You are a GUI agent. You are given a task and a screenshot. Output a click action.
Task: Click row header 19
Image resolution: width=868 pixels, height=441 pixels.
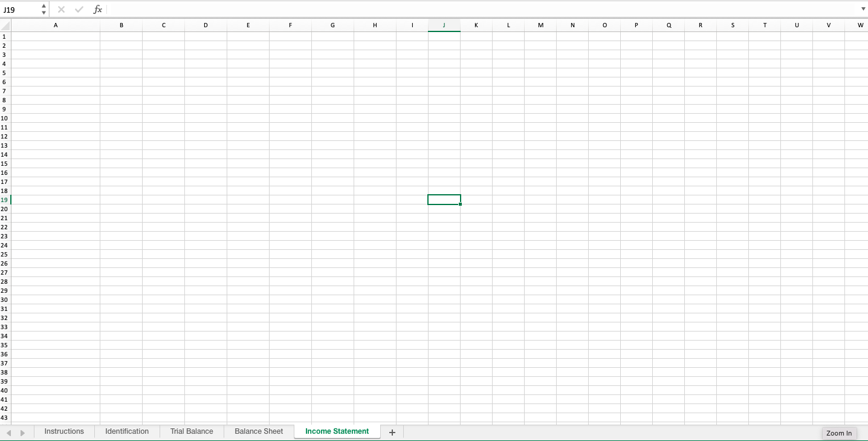[4, 200]
